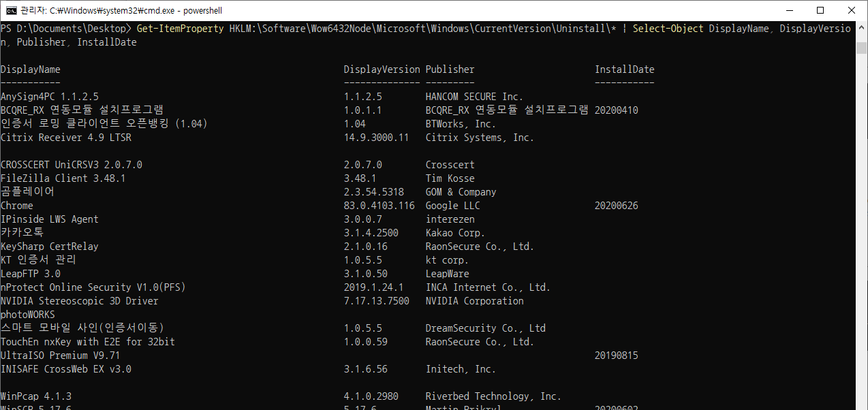The height and width of the screenshot is (410, 868).
Task: Click the kt corp. publisher
Action: [x=448, y=260]
